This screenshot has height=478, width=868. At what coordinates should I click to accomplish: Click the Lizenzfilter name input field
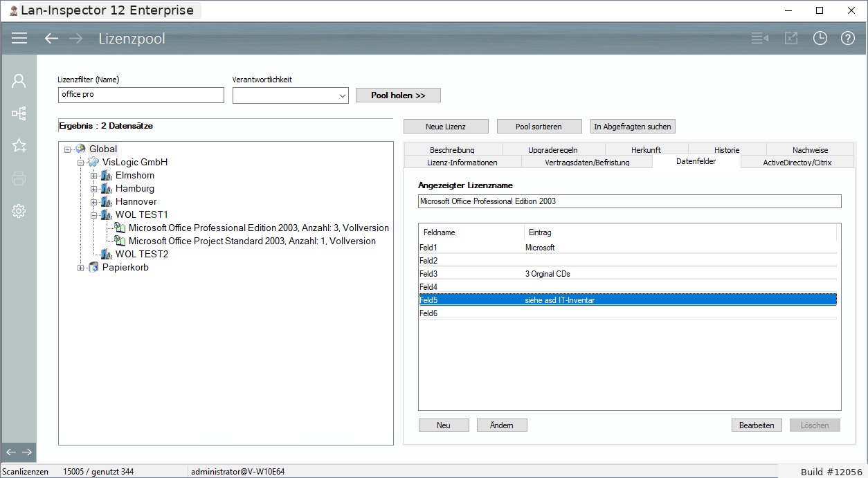coord(141,95)
